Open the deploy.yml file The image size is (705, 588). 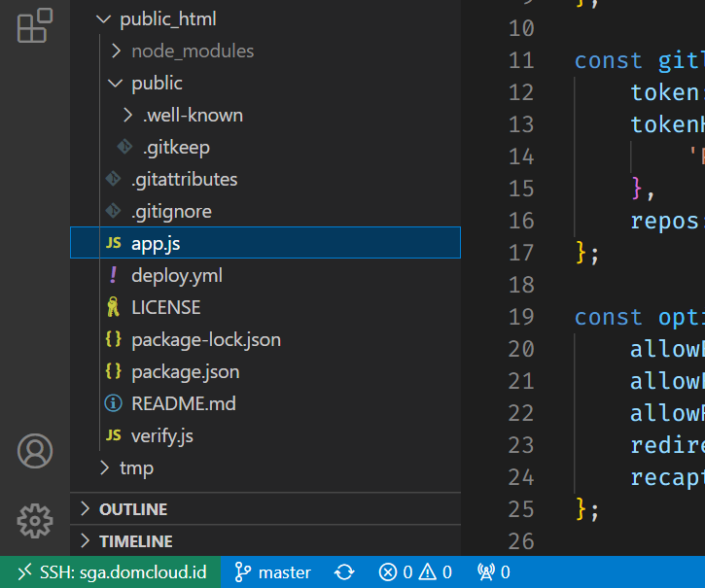[176, 276]
